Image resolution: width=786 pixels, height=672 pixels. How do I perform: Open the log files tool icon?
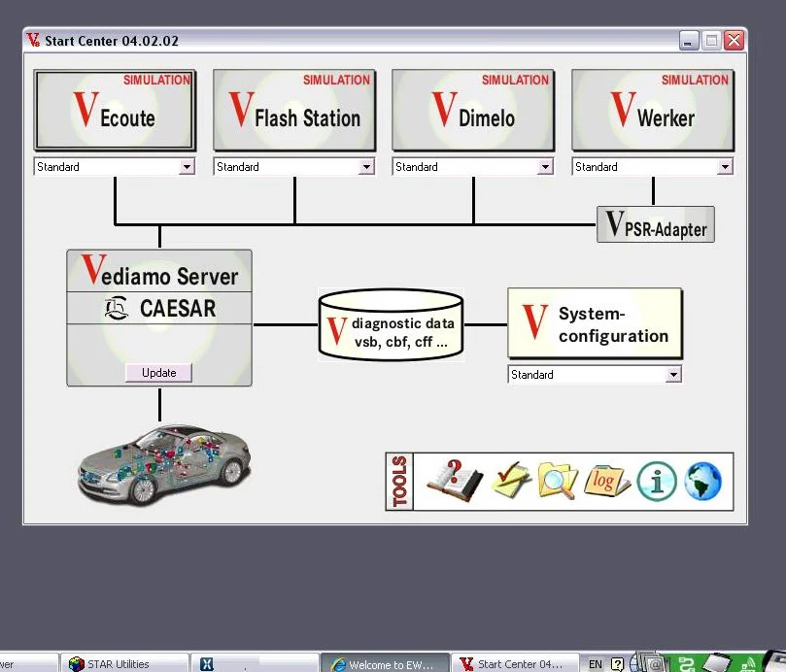pyautogui.click(x=606, y=481)
